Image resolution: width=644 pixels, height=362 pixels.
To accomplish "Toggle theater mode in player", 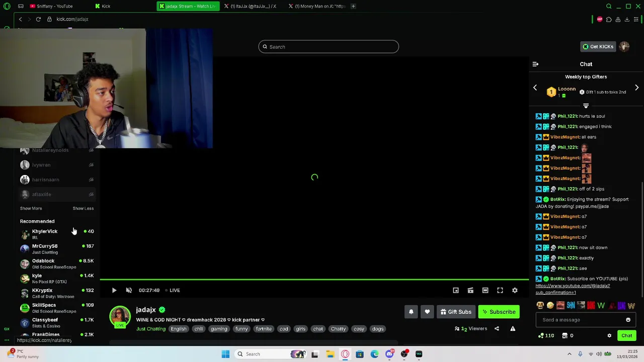I will (485, 290).
